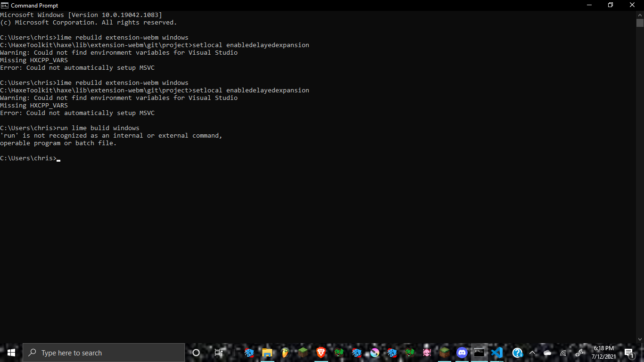Show hidden system tray icons
This screenshot has height=362, width=644.
point(532,353)
